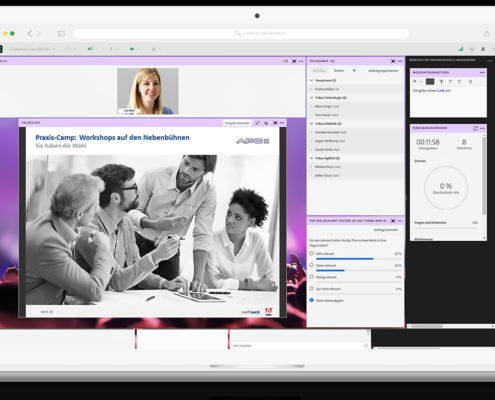Select the Keine Stimmabgabe poll option

[311, 300]
